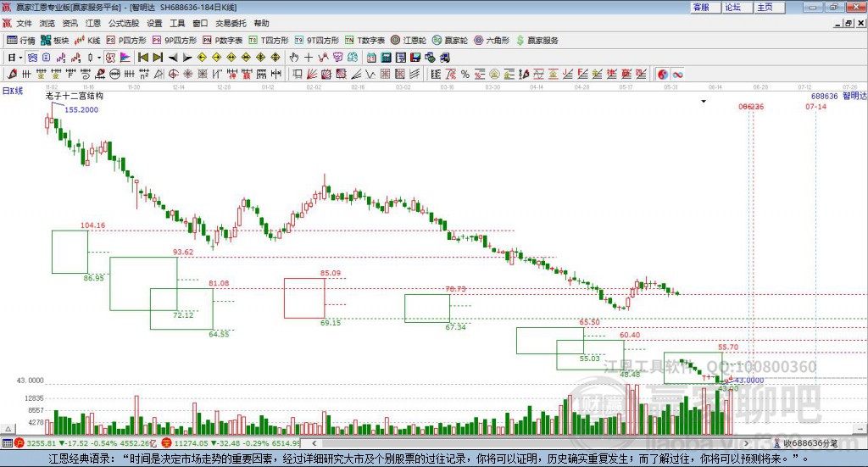Image resolution: width=868 pixels, height=467 pixels.
Task: Click the small black triangle above chart
Action: tap(704, 101)
